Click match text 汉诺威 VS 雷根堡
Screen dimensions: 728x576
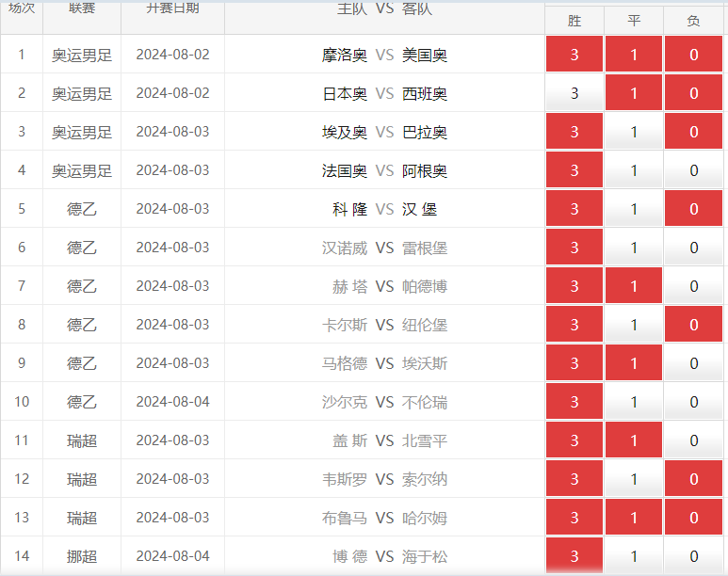384,248
